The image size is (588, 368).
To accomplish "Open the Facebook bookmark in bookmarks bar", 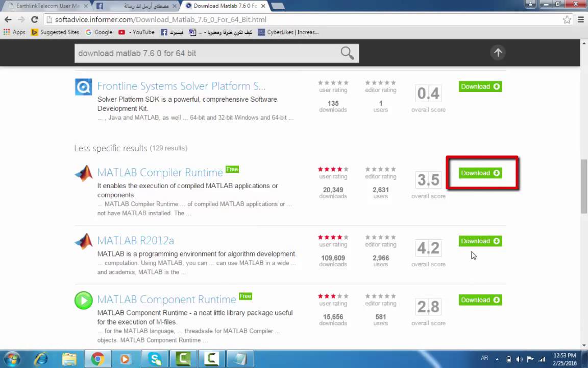I will 171,32.
